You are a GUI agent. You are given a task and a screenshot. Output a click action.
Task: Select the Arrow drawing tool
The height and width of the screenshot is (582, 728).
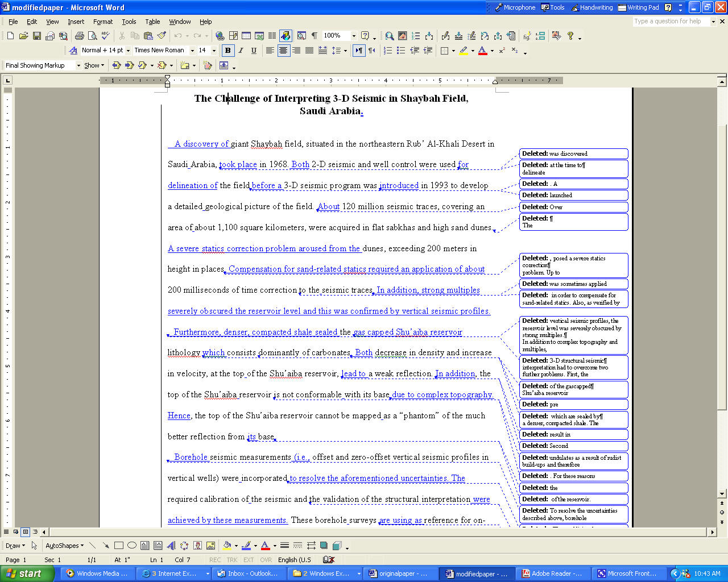click(106, 546)
